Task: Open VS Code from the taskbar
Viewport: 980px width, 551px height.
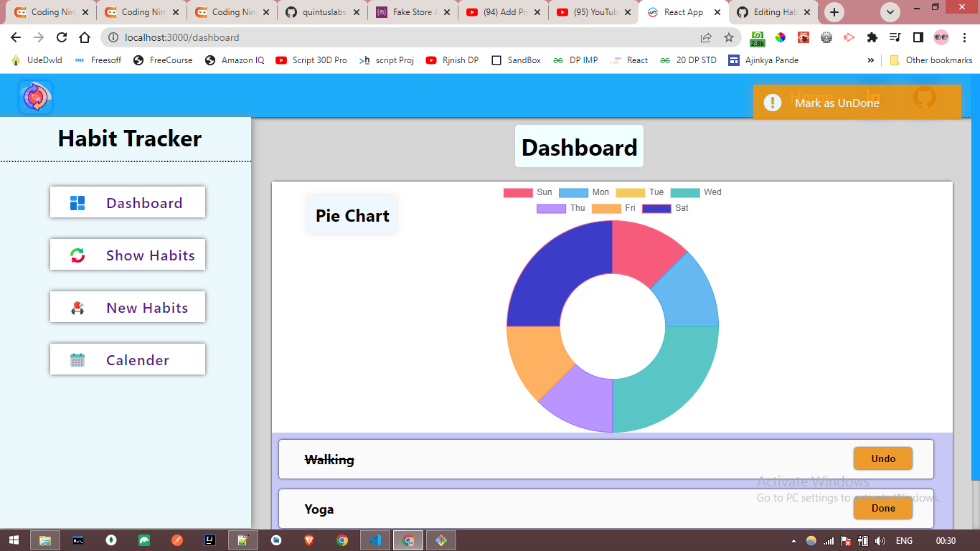Action: click(x=374, y=540)
